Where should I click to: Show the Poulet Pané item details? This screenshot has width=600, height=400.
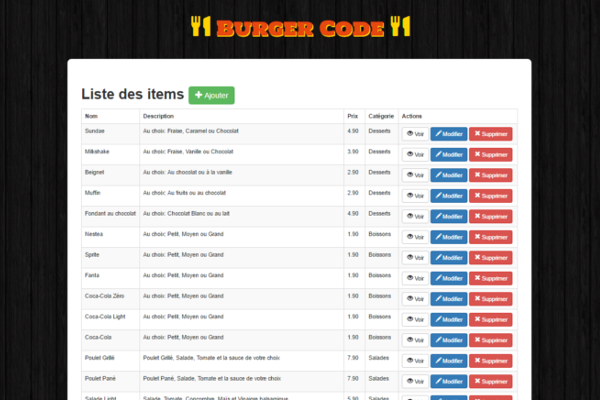click(x=414, y=381)
